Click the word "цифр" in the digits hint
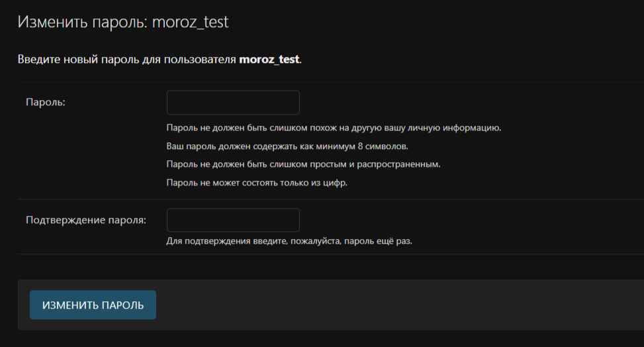The image size is (644, 347). 336,183
